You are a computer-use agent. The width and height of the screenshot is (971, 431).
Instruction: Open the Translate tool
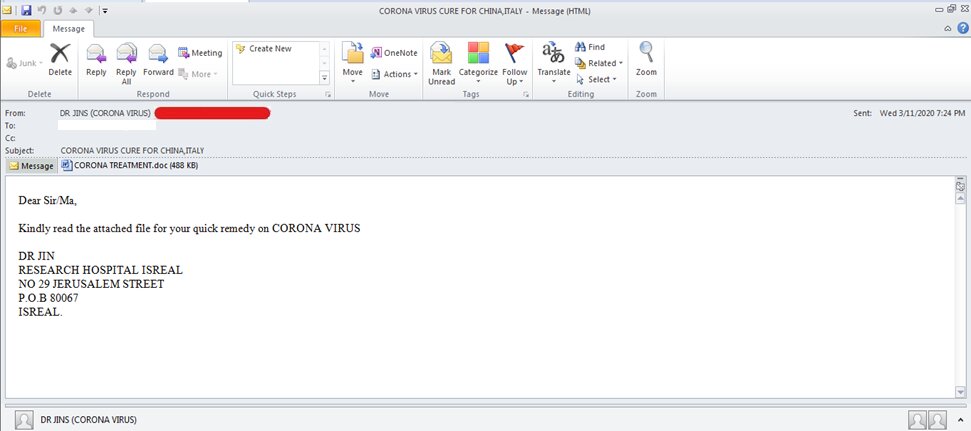click(553, 58)
